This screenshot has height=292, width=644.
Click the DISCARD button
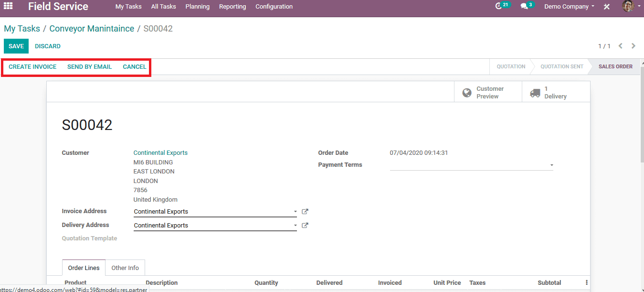pos(48,46)
